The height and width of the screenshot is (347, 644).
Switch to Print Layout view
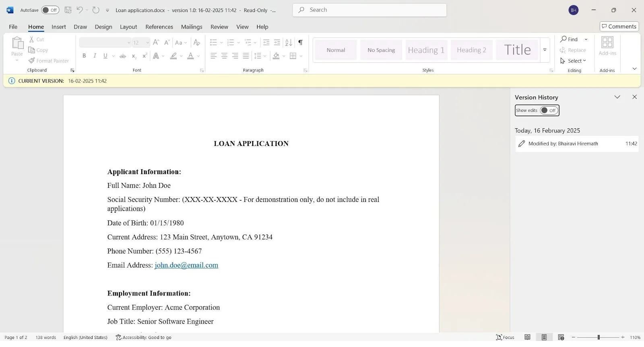pos(544,337)
